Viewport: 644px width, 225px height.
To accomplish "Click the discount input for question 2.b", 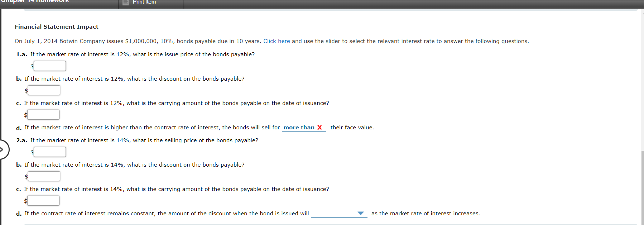I will pyautogui.click(x=44, y=176).
